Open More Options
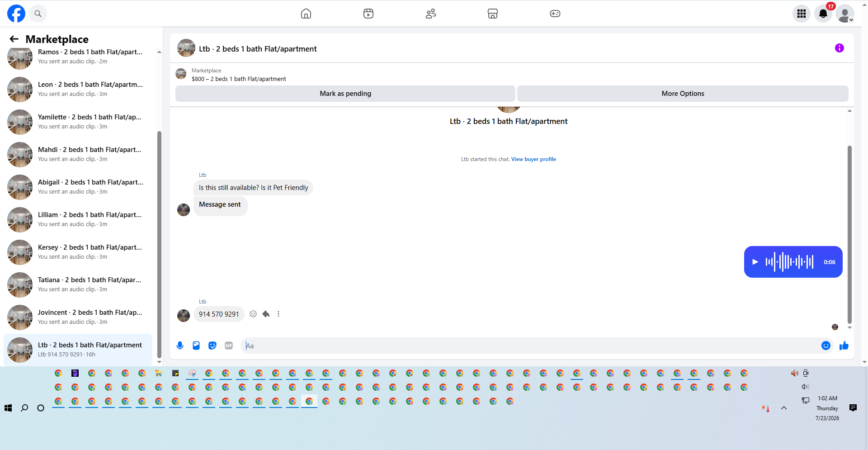The height and width of the screenshot is (450, 868). 683,94
